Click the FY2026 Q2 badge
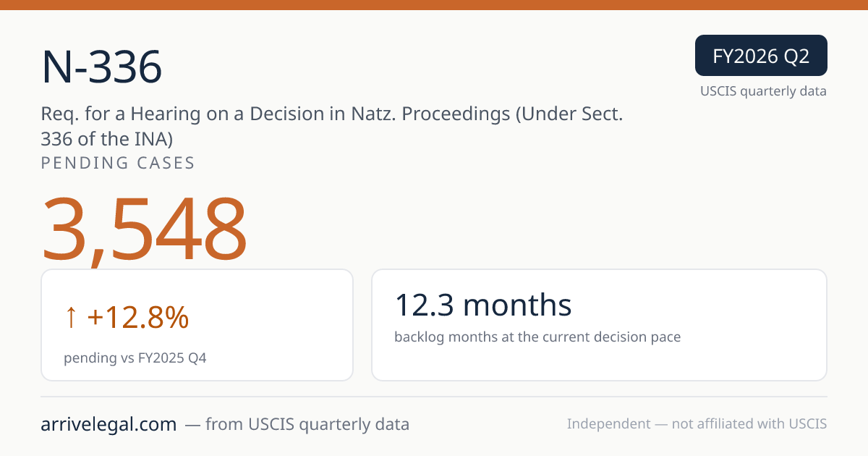868x456 pixels. pyautogui.click(x=761, y=56)
